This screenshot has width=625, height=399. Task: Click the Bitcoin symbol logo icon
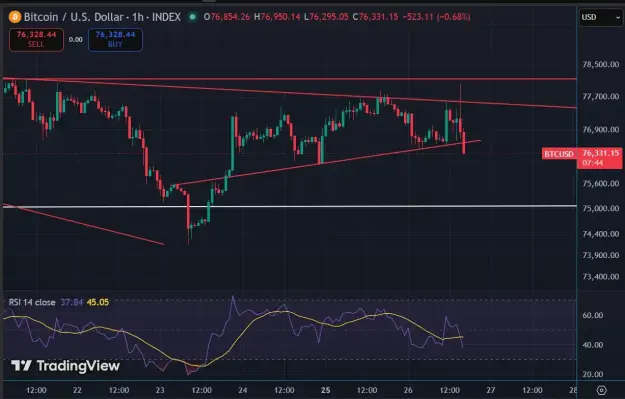coord(15,17)
